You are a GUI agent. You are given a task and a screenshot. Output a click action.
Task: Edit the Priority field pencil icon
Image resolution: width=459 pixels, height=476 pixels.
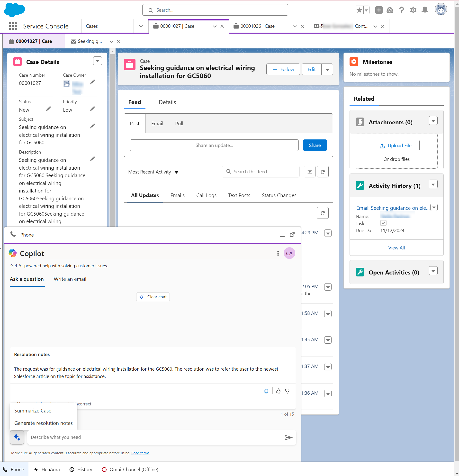point(92,109)
